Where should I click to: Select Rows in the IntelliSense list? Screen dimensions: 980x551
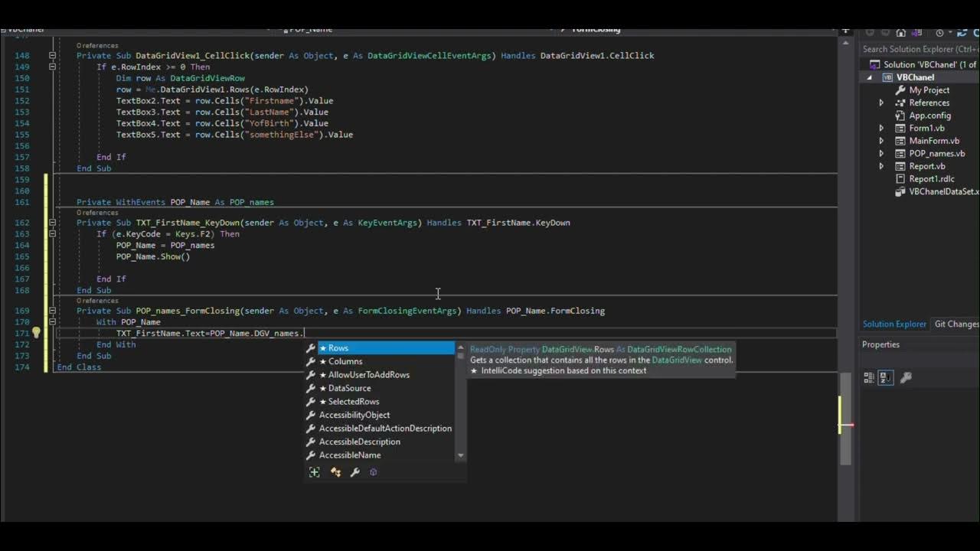coord(386,348)
